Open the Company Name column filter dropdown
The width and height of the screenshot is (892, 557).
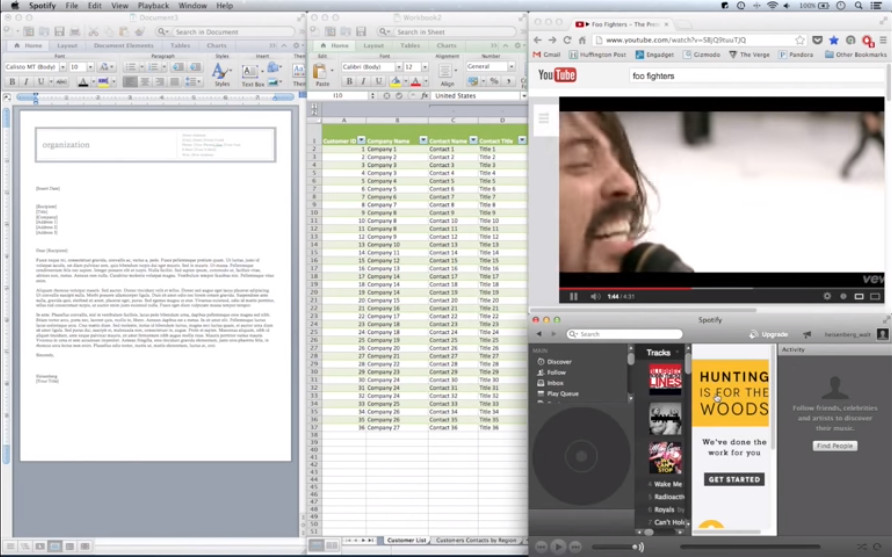[x=423, y=140]
